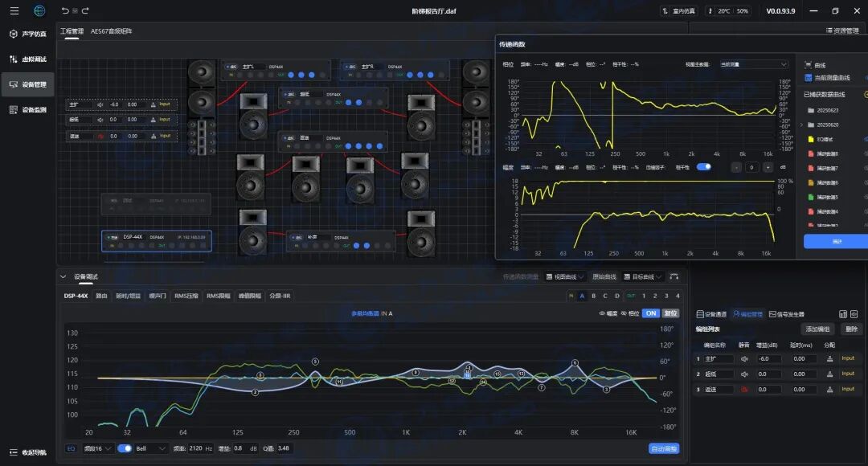Click assign icon for 超低 group

point(829,374)
